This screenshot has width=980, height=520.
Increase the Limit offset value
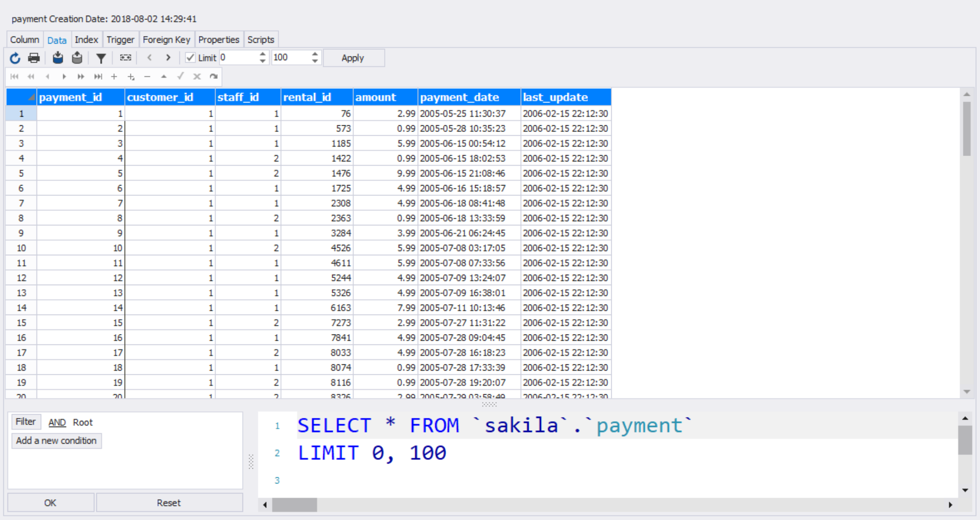[x=262, y=54]
